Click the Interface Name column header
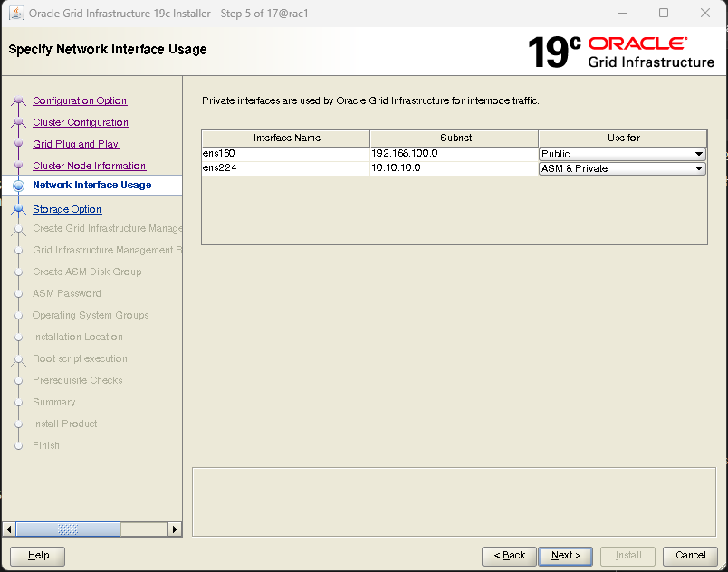The width and height of the screenshot is (728, 572). click(x=286, y=138)
